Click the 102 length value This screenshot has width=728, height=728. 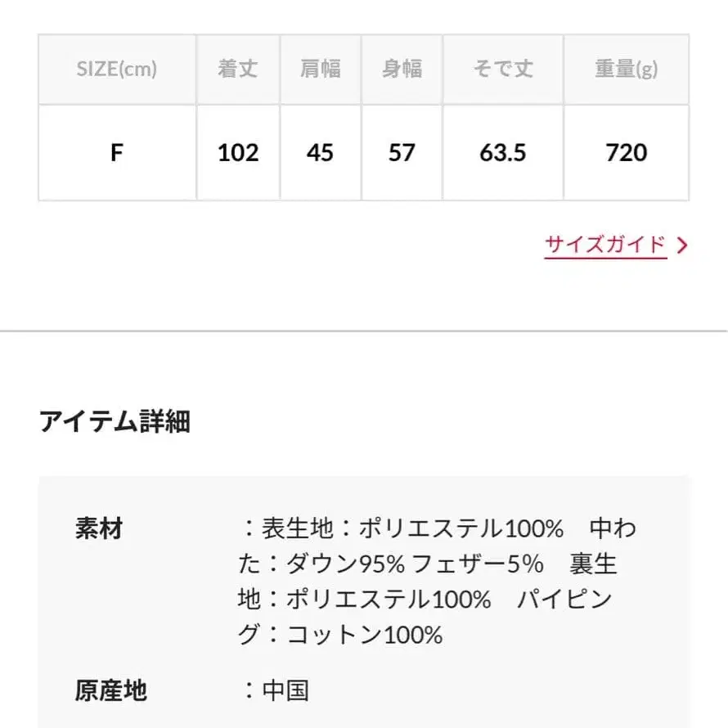coord(238,153)
